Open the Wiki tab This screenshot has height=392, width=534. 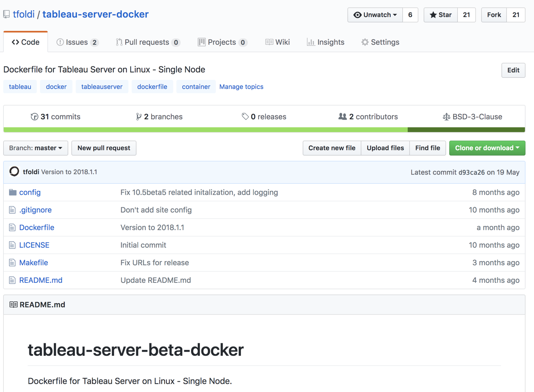click(277, 42)
